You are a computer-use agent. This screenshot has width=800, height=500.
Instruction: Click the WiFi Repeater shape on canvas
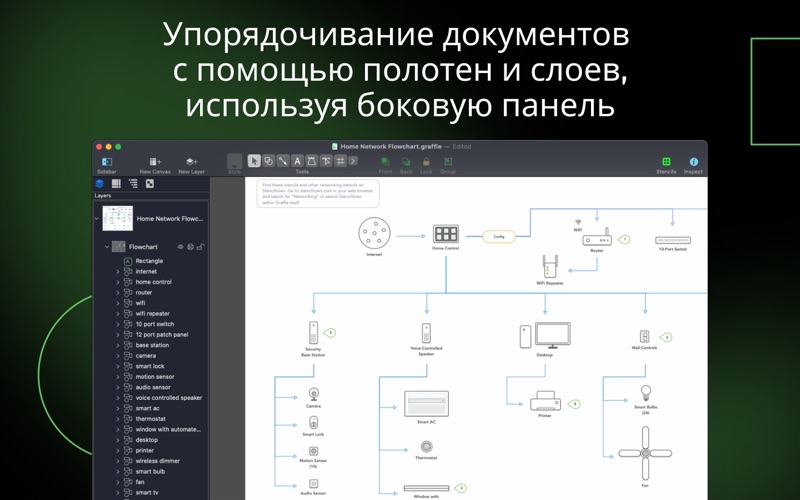[550, 266]
